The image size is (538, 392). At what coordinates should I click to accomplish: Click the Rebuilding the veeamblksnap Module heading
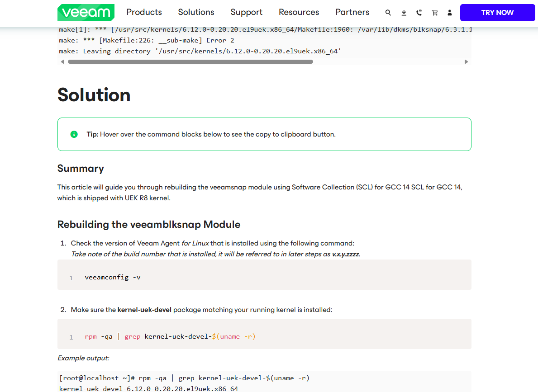pyautogui.click(x=149, y=224)
